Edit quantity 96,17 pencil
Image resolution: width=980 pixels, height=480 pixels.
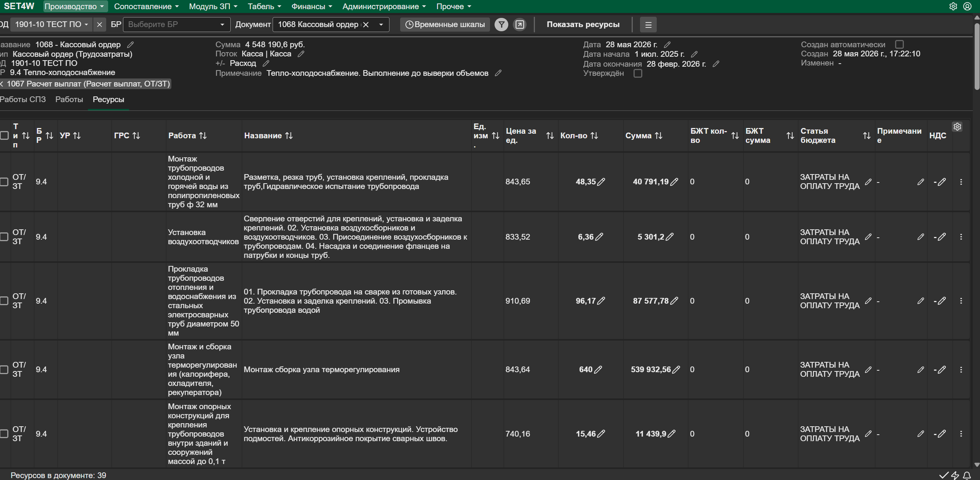click(601, 301)
